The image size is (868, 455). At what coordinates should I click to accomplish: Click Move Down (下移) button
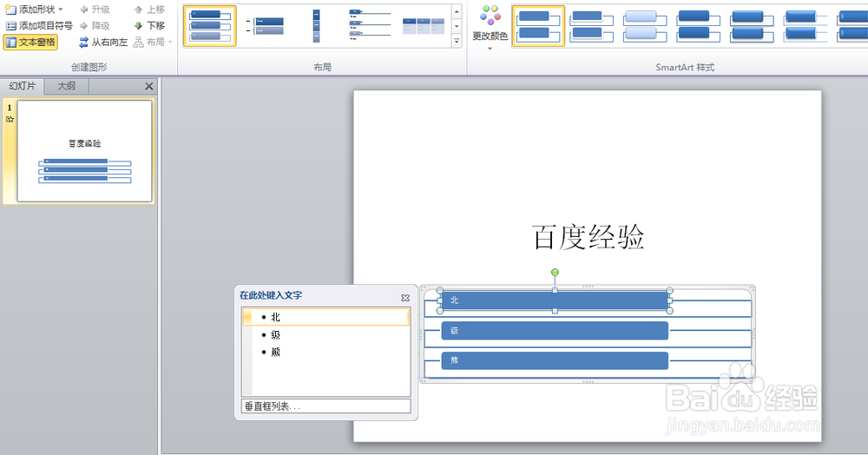pos(149,25)
